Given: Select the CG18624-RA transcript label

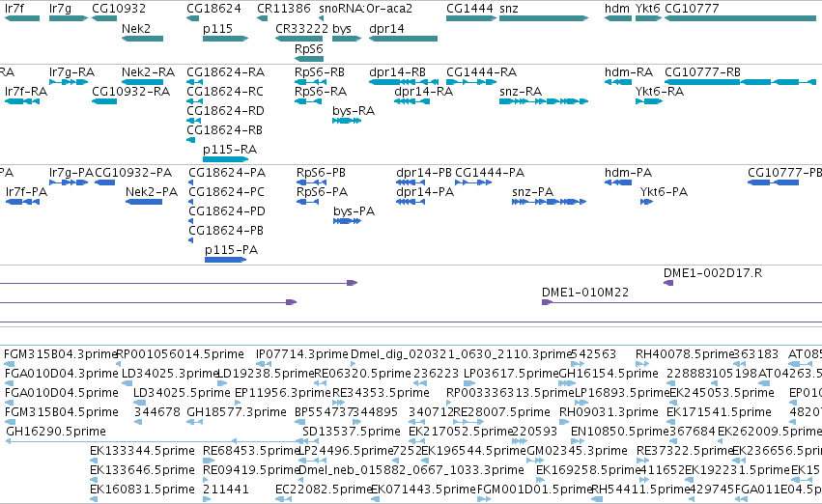Looking at the screenshot, I should [225, 71].
